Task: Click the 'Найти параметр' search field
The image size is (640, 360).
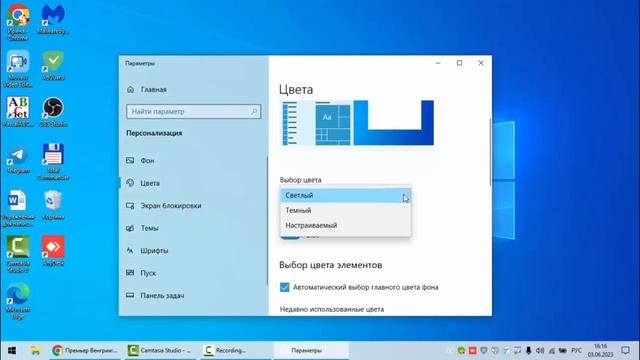Action: pyautogui.click(x=193, y=111)
